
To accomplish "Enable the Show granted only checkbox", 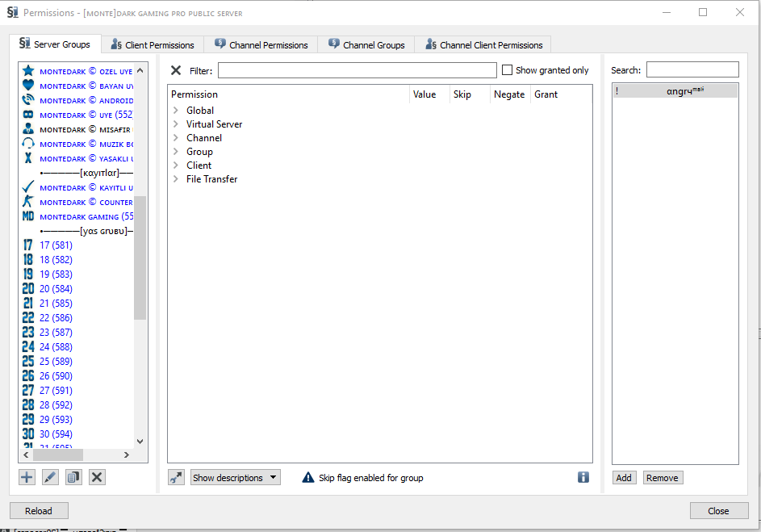I will click(507, 70).
